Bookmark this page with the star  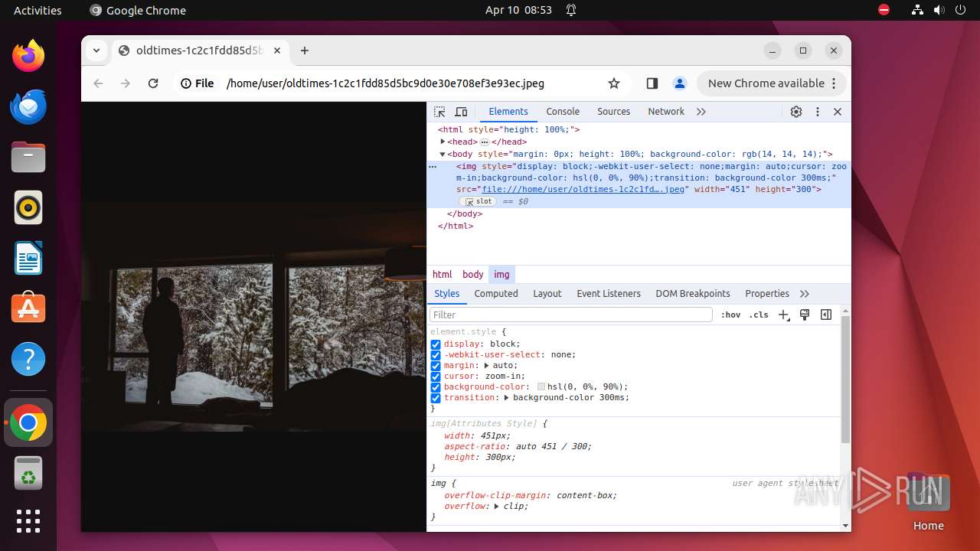tap(614, 83)
